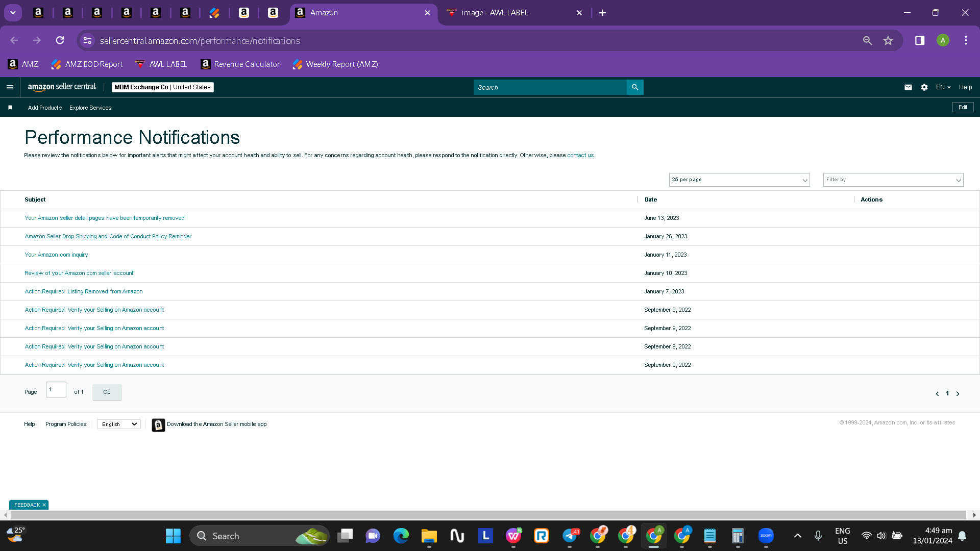This screenshot has height=551, width=980.
Task: Open the AWL LABEL bookmark
Action: point(161,64)
